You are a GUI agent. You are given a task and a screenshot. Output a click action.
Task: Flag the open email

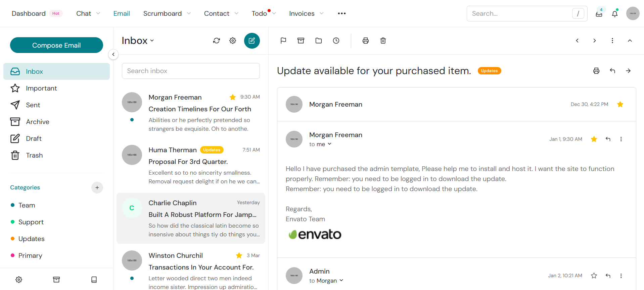click(x=283, y=41)
